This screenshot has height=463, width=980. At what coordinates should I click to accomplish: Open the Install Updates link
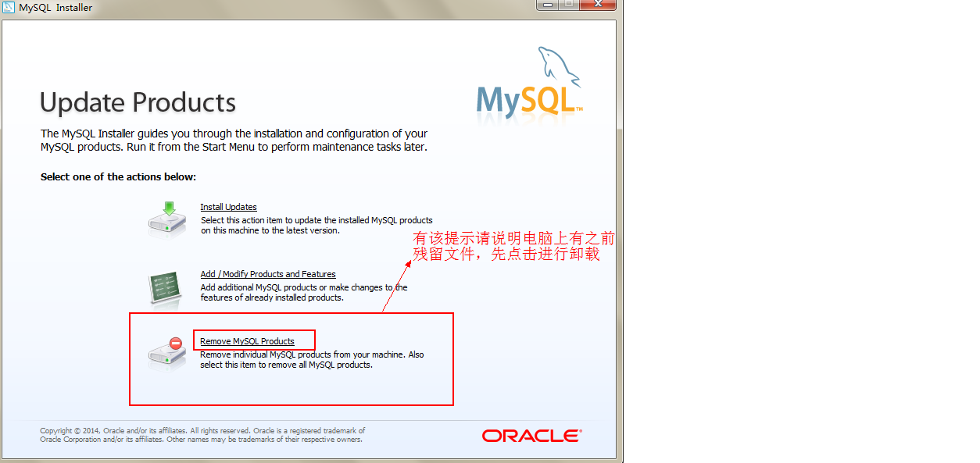pyautogui.click(x=228, y=207)
